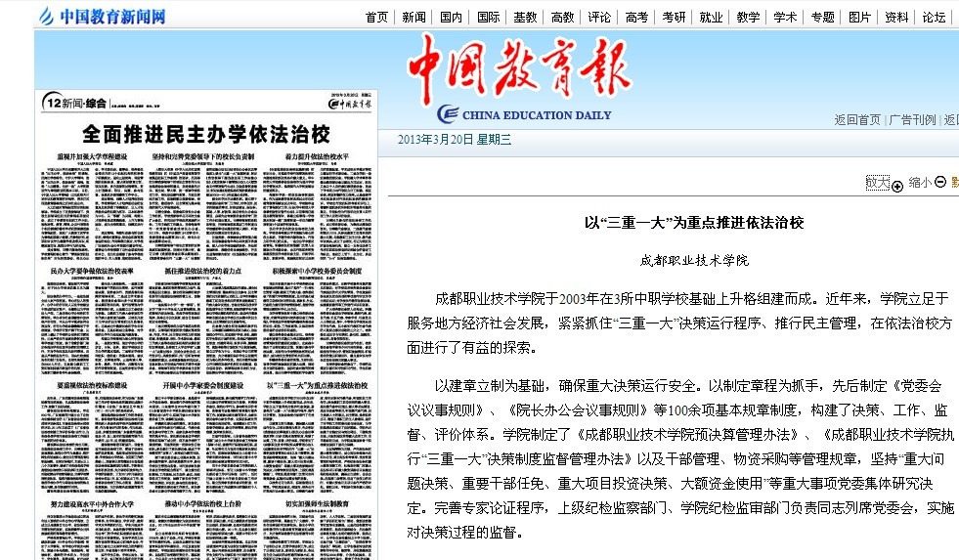Open the page article 要重视依法治校标准建设
959x560 pixels.
(92, 385)
